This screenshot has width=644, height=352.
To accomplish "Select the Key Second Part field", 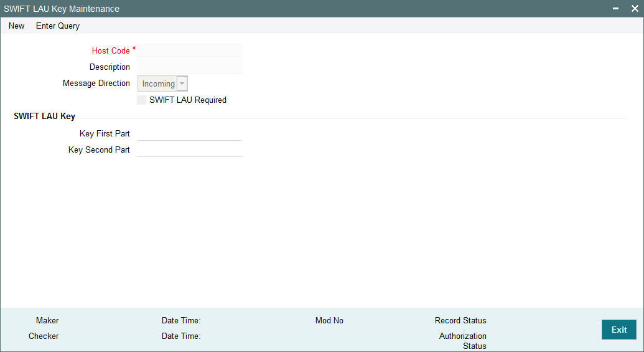I will (190, 150).
